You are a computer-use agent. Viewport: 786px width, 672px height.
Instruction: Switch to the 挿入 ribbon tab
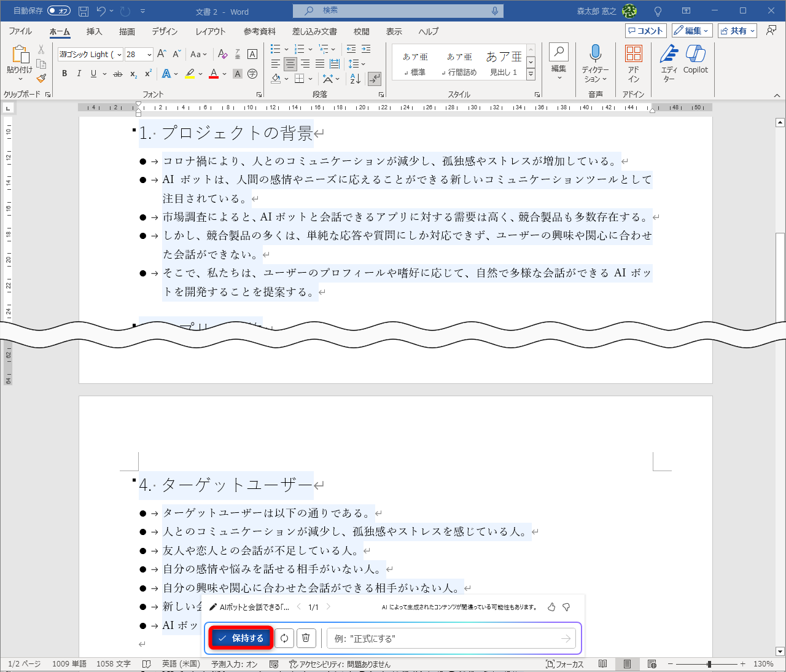(93, 31)
